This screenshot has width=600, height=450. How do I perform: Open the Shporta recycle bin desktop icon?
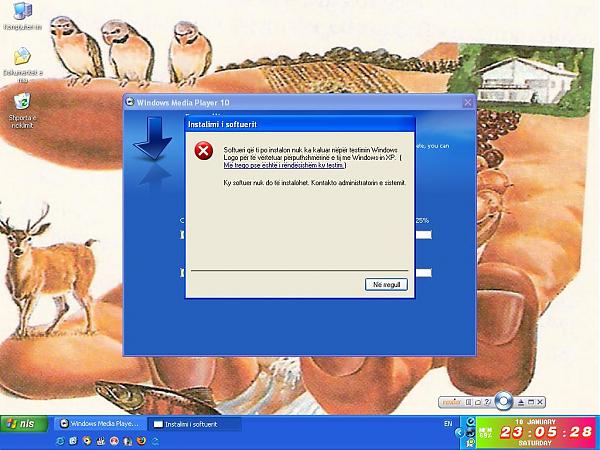(x=22, y=110)
